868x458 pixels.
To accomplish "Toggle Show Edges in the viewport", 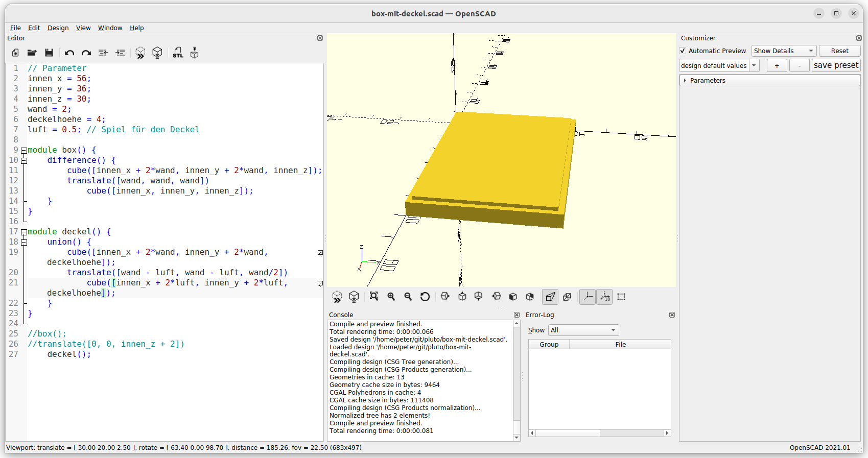I will coord(621,297).
